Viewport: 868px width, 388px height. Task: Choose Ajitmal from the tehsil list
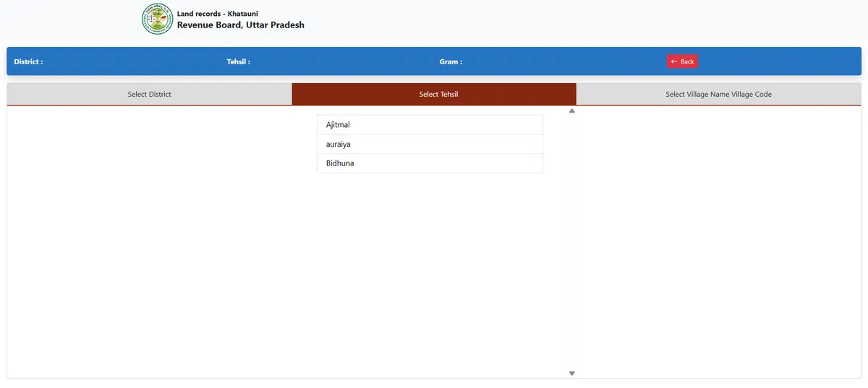(x=430, y=125)
